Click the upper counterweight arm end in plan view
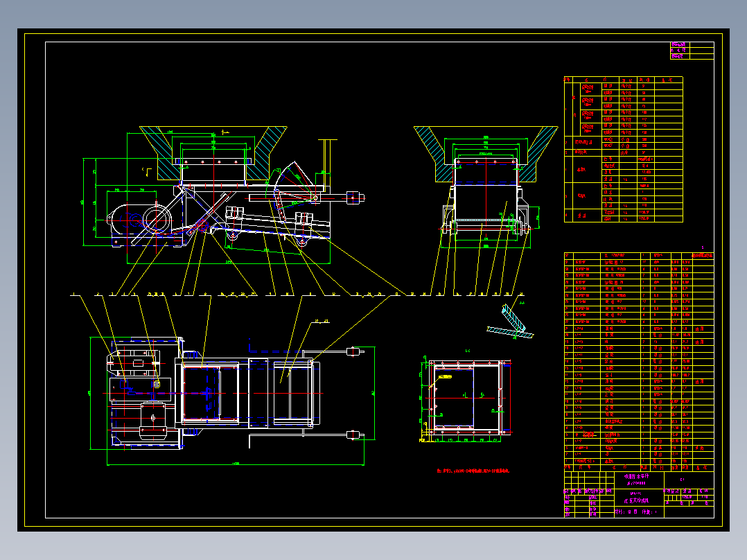 tap(353, 351)
